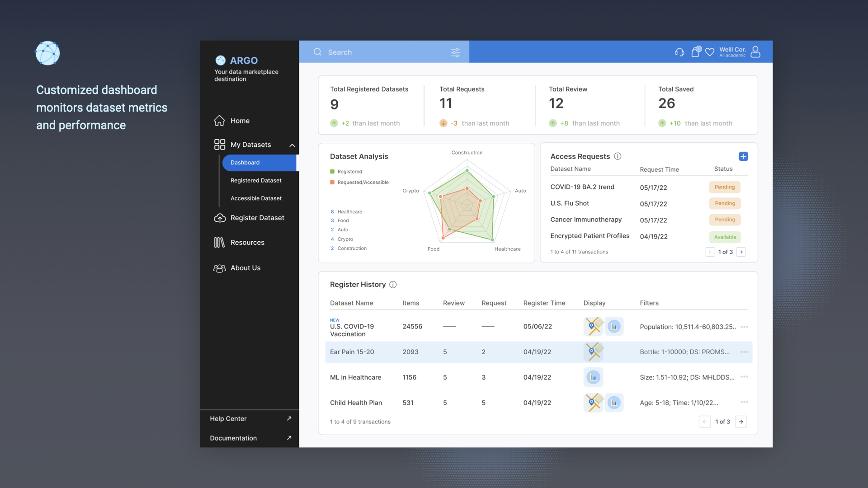This screenshot has height=488, width=868.
Task: Select the Registered Dataset menu item
Action: pyautogui.click(x=255, y=180)
